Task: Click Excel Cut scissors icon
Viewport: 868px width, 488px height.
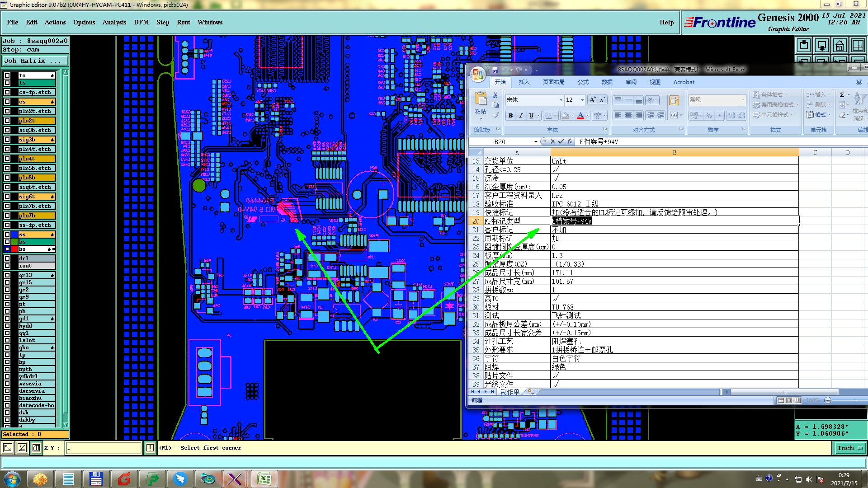Action: coord(495,95)
